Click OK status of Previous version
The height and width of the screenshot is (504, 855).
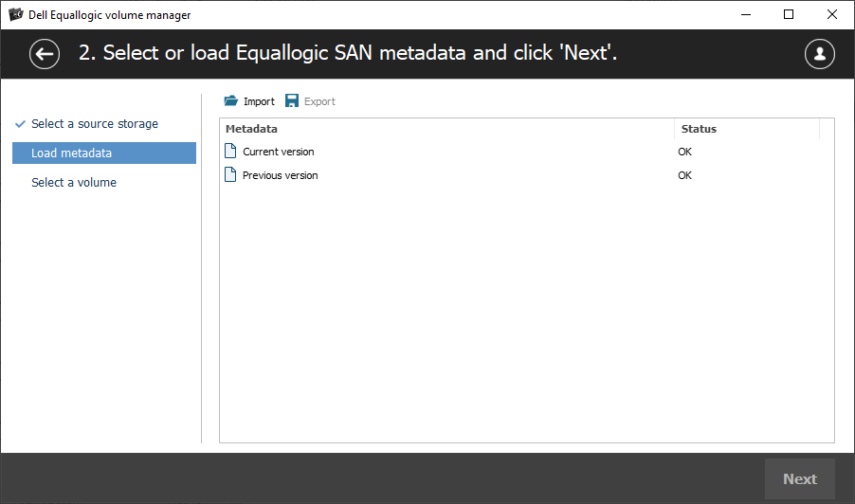(685, 175)
